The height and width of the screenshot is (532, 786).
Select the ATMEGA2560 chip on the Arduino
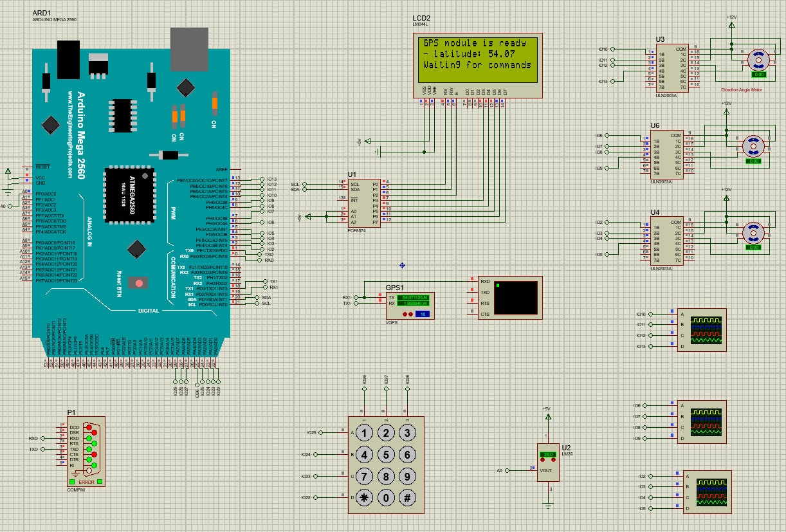129,197
